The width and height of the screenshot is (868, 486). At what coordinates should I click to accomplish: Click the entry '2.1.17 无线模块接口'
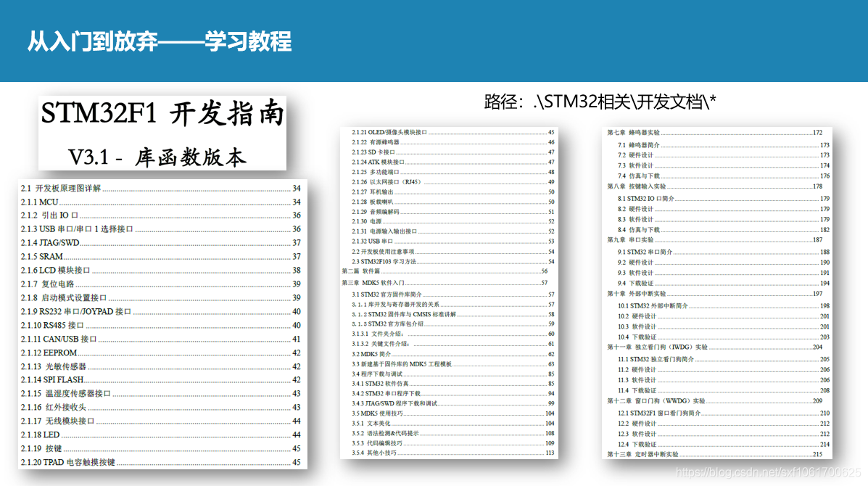coord(160,421)
